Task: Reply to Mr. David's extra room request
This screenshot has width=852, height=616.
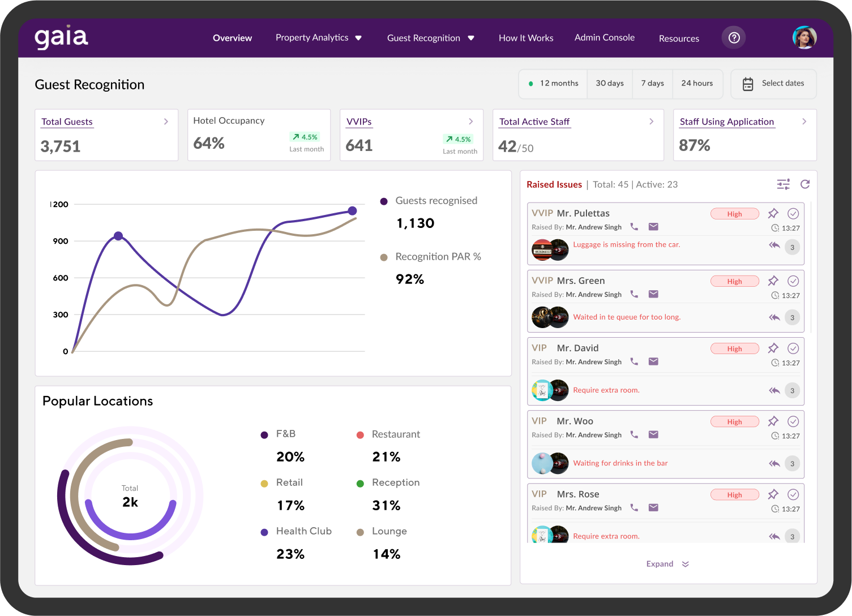Action: [x=774, y=390]
